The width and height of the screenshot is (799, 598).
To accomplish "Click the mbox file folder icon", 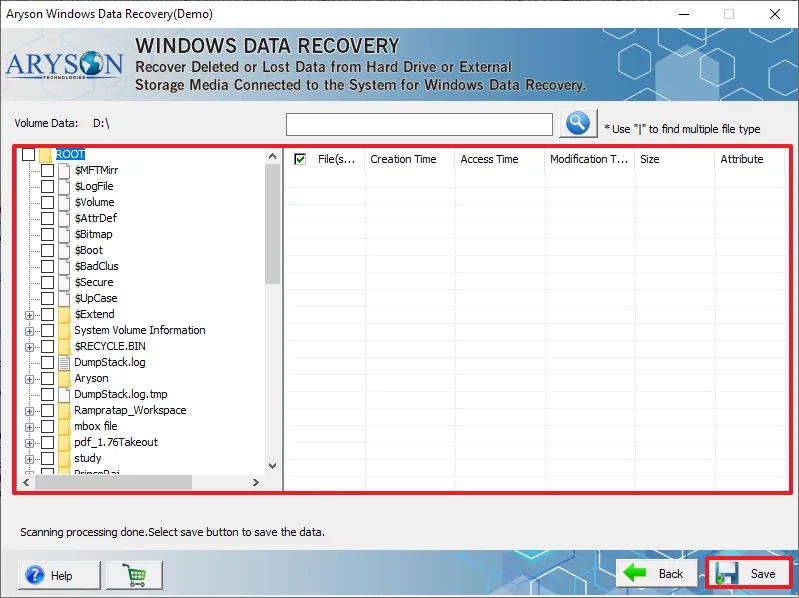I will pos(64,426).
